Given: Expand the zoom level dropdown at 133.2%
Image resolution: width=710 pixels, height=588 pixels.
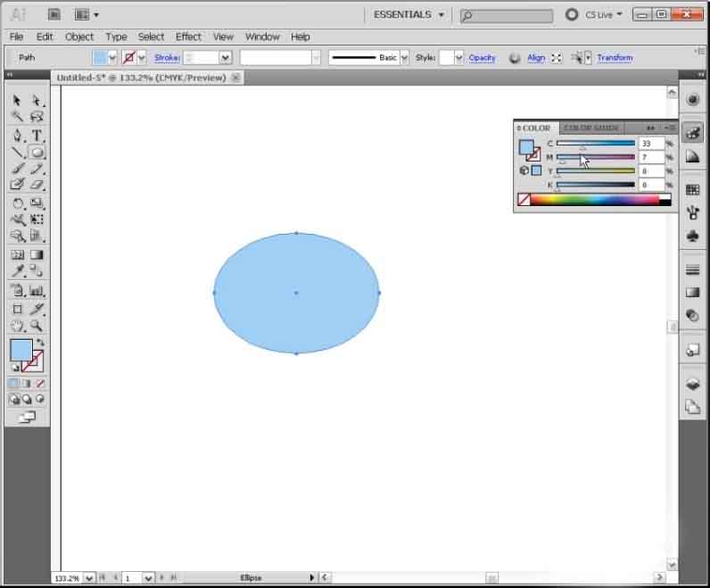Looking at the screenshot, I should point(89,578).
